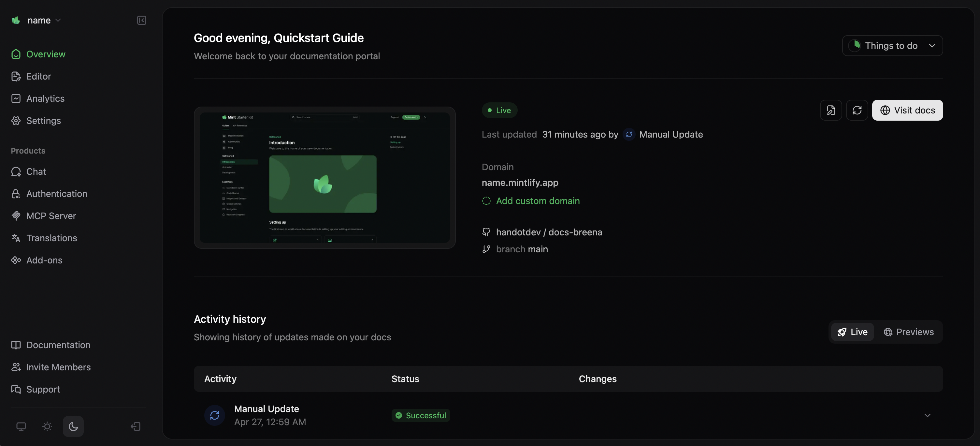Screen dimensions: 980x446
Task: Open the Analytics panel
Action: (45, 98)
